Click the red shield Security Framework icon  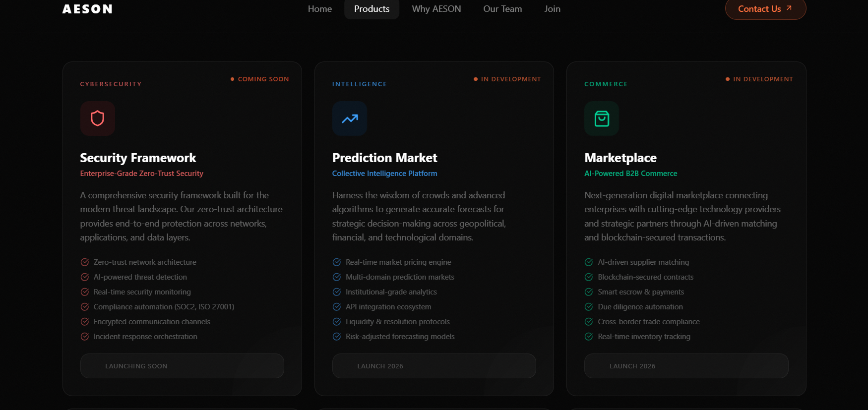pos(98,118)
